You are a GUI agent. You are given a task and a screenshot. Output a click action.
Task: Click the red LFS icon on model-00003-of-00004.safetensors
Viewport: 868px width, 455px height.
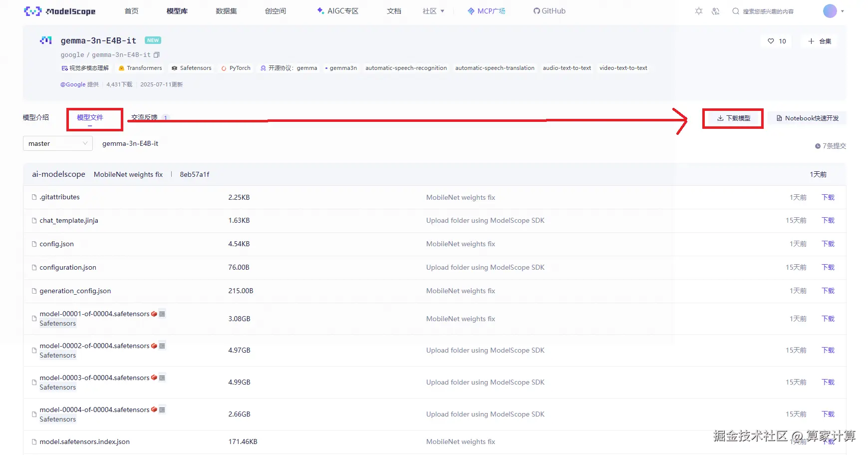pos(154,378)
